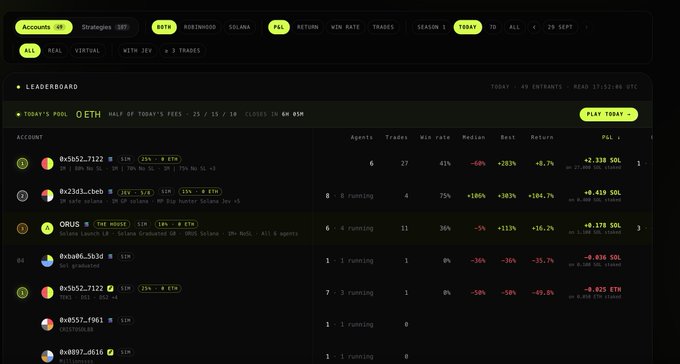Click yellow chain icon in the -0.025 ETH row
This screenshot has height=364, width=680.
click(x=110, y=288)
